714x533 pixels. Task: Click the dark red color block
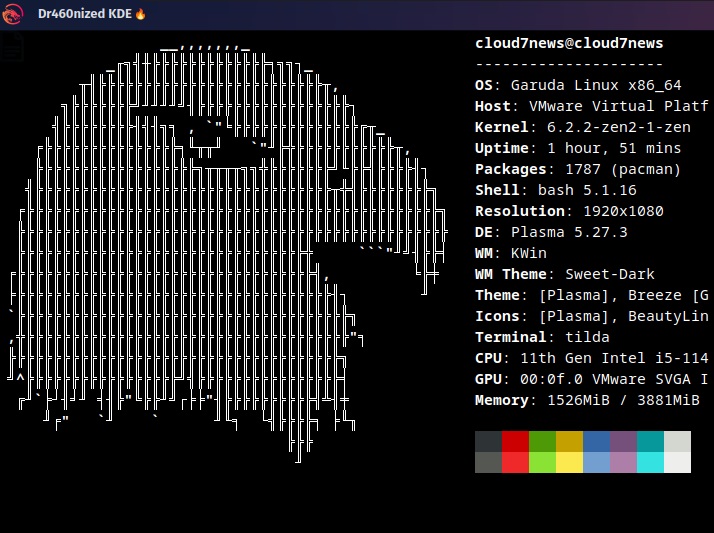point(515,442)
